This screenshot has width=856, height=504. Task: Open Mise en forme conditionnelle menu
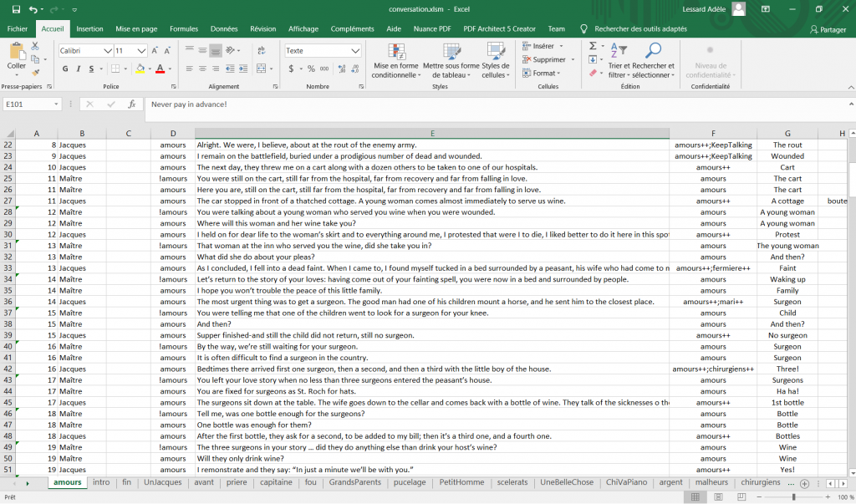pyautogui.click(x=396, y=61)
